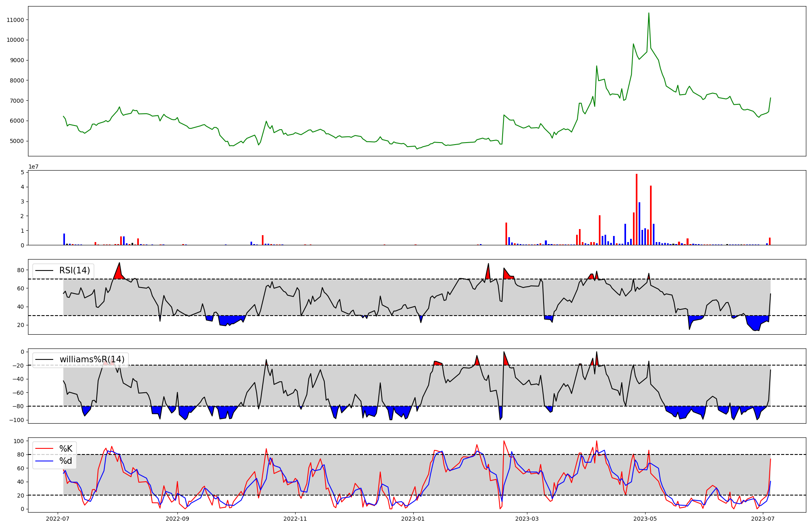Click the tallest blue volume bar
Image resolution: width=812 pixels, height=528 pixels.
[639, 223]
